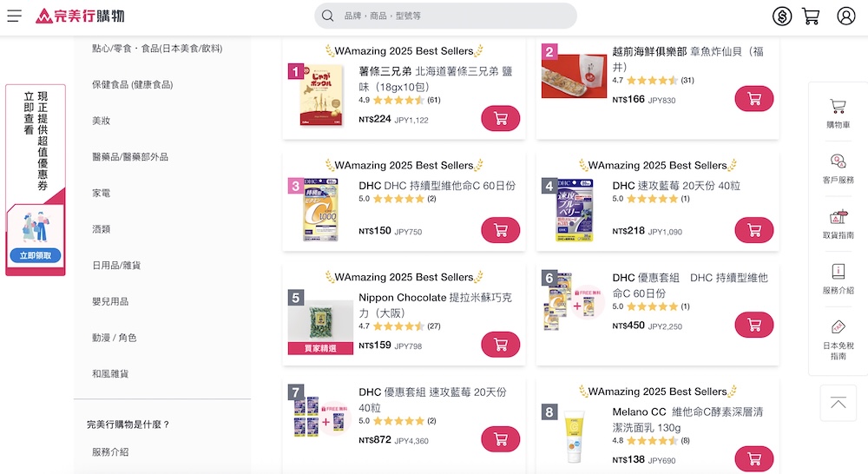Click the 服務介紹 link in left sidebar

pyautogui.click(x=110, y=452)
